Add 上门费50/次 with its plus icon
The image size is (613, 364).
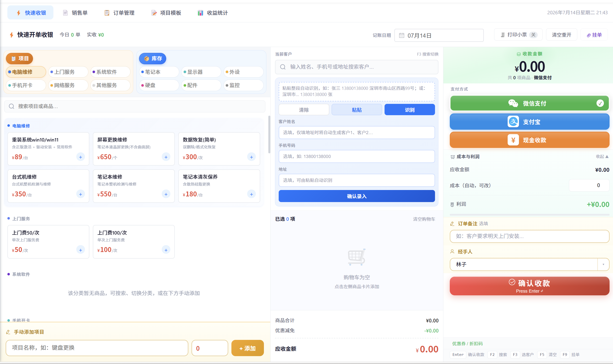click(x=81, y=250)
